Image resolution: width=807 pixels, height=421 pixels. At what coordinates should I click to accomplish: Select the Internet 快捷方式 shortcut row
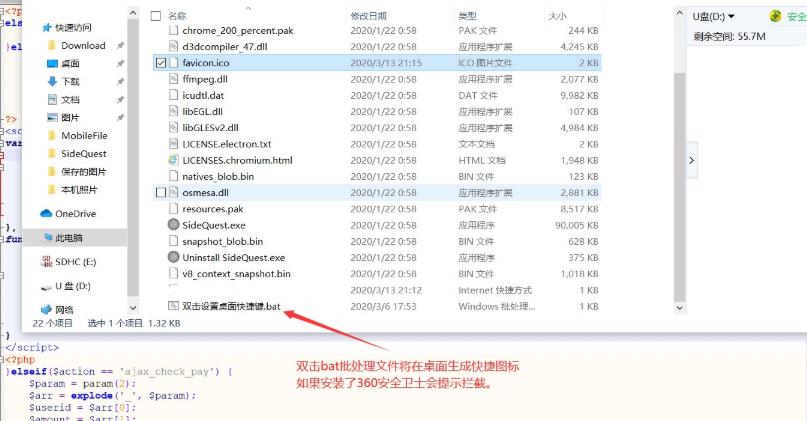(x=377, y=290)
